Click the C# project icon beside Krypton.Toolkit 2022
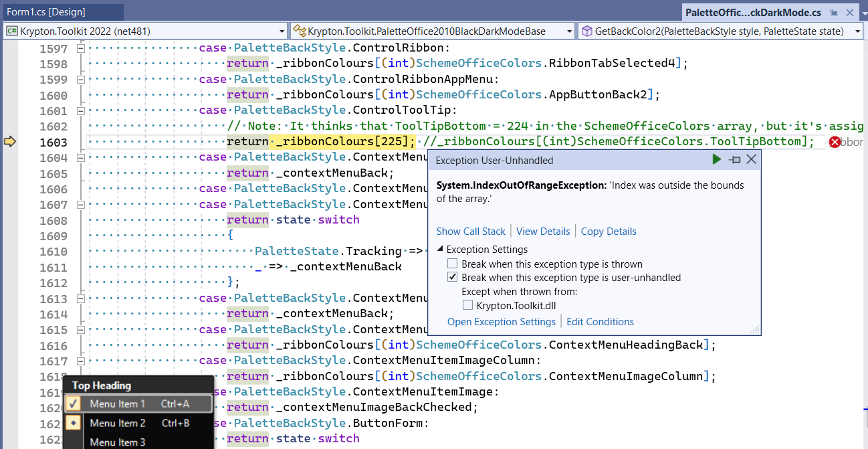 [11, 30]
